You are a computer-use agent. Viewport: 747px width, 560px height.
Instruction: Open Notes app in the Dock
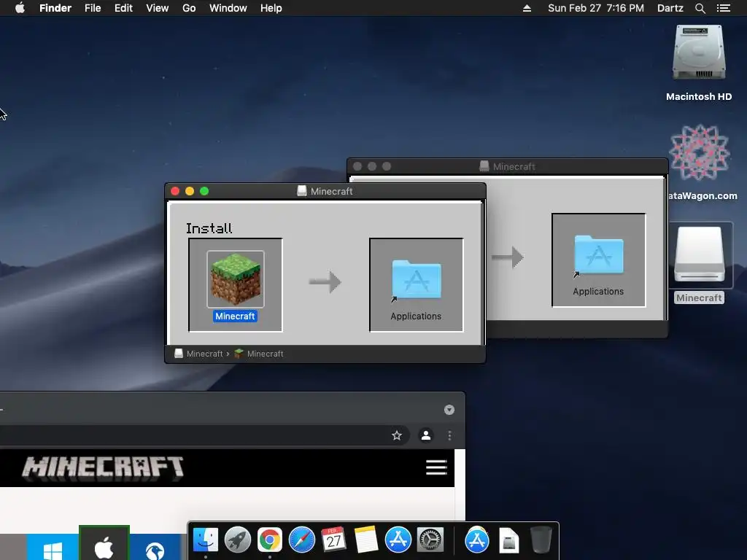tap(366, 540)
